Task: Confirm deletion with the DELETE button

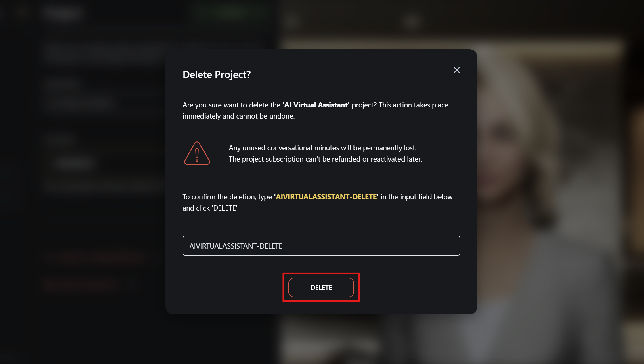Action: point(321,287)
